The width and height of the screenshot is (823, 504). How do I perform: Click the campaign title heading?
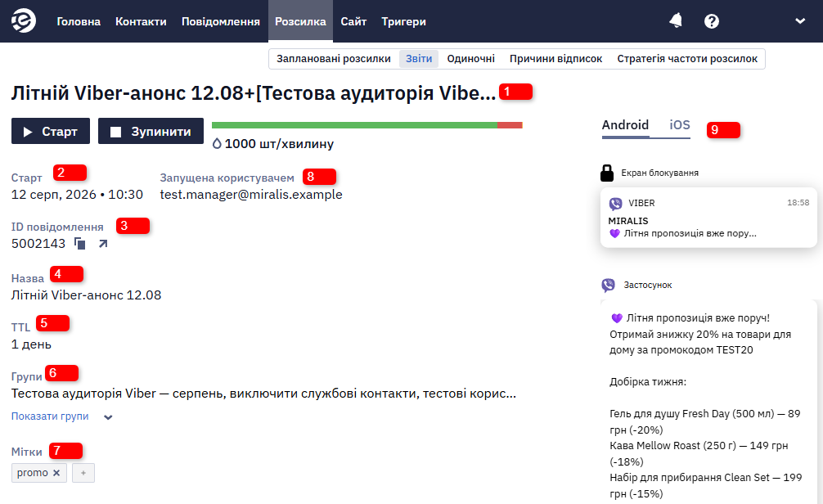point(254,93)
